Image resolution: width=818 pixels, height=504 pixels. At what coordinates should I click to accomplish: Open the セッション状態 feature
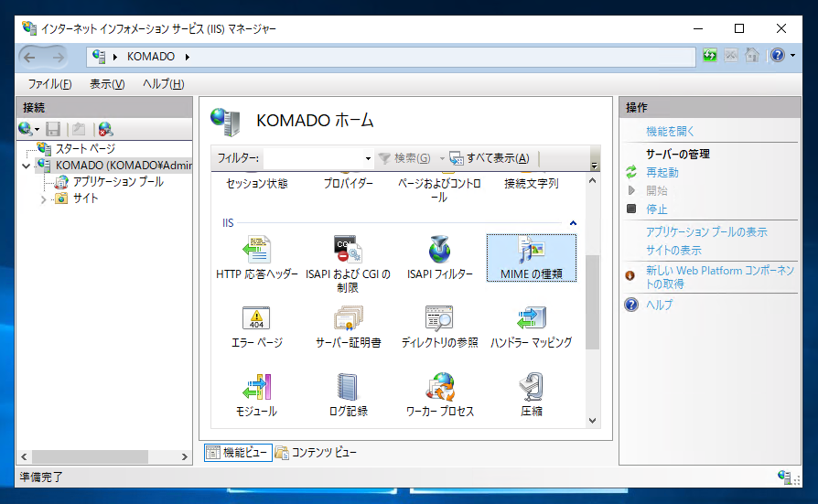[x=257, y=183]
